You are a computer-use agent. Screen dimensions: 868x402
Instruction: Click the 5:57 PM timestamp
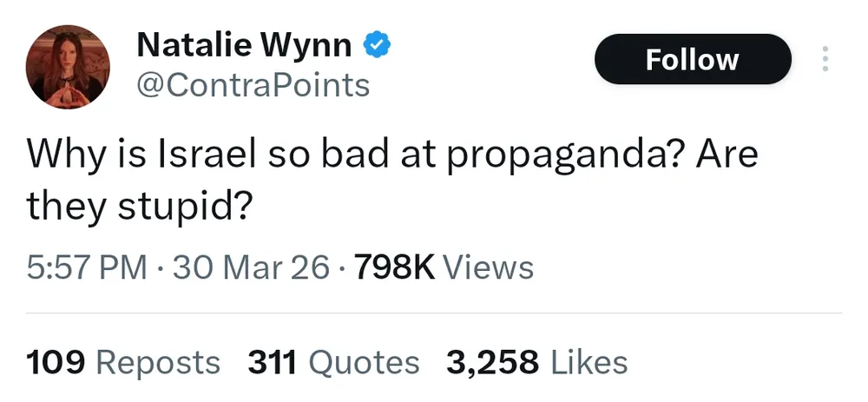[87, 267]
